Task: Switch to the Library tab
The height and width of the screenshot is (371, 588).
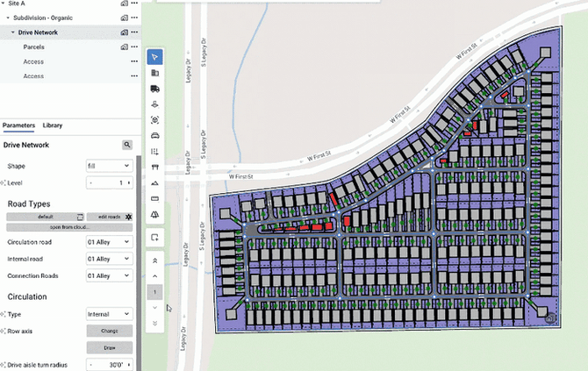Action: (53, 125)
